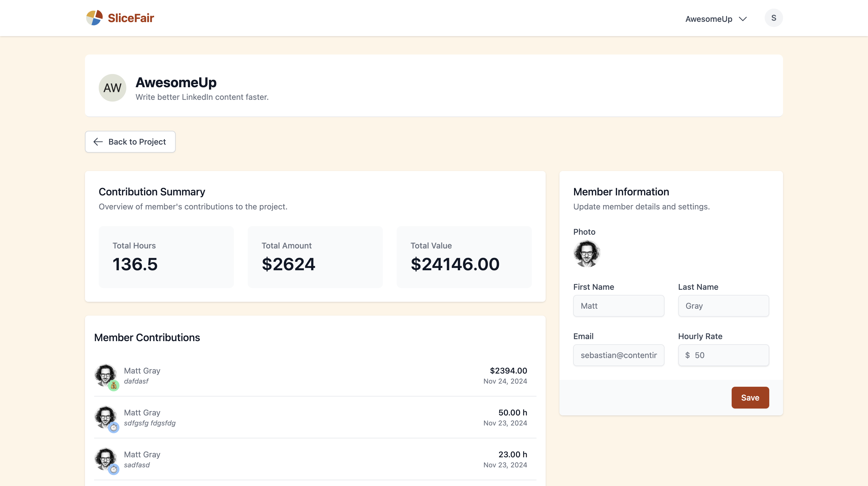
Task: Open the 50.00 h contribution from Nov 23
Action: [x=315, y=417]
